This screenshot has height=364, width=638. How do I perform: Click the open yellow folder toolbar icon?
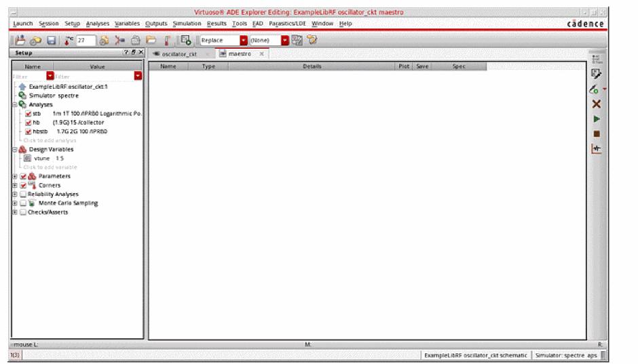[x=151, y=40]
